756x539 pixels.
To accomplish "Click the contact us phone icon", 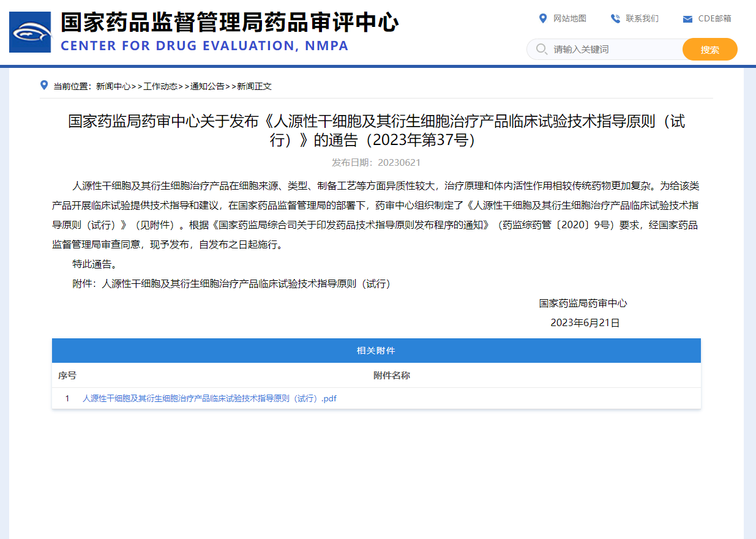I will 615,18.
